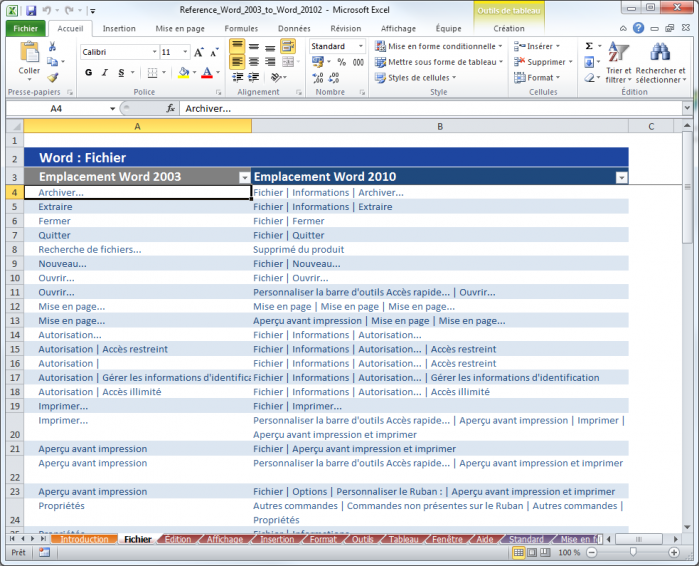Click the Couper scissors icon
This screenshot has width=699, height=566.
(x=53, y=46)
